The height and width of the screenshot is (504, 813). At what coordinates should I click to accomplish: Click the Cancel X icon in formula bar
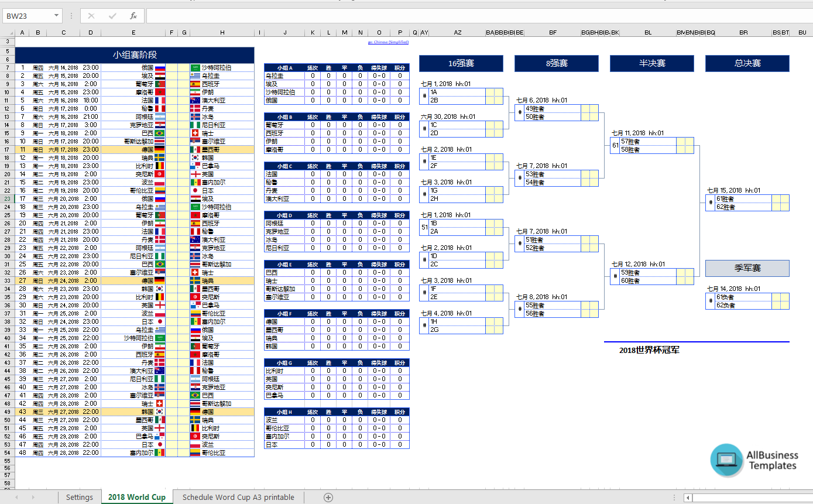pyautogui.click(x=91, y=16)
